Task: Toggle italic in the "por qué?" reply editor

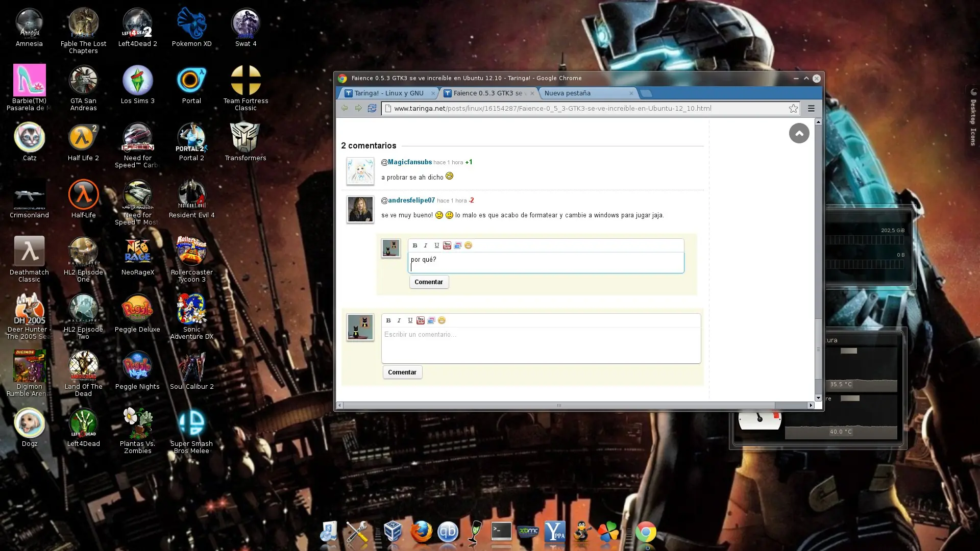Action: pos(426,245)
